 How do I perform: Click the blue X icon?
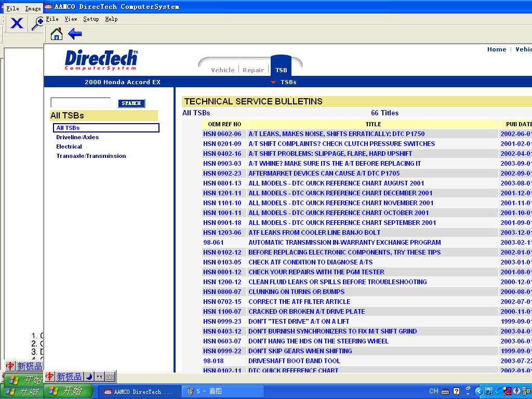(17, 23)
